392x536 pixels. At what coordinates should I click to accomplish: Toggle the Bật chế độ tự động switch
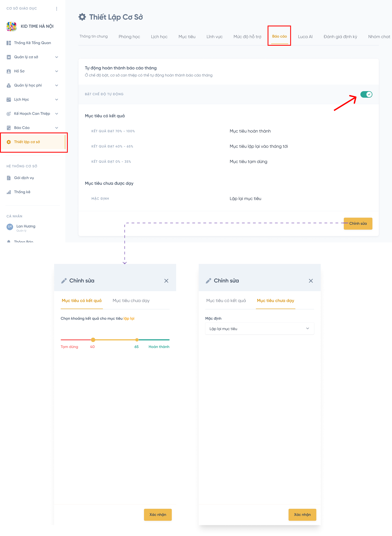point(366,94)
